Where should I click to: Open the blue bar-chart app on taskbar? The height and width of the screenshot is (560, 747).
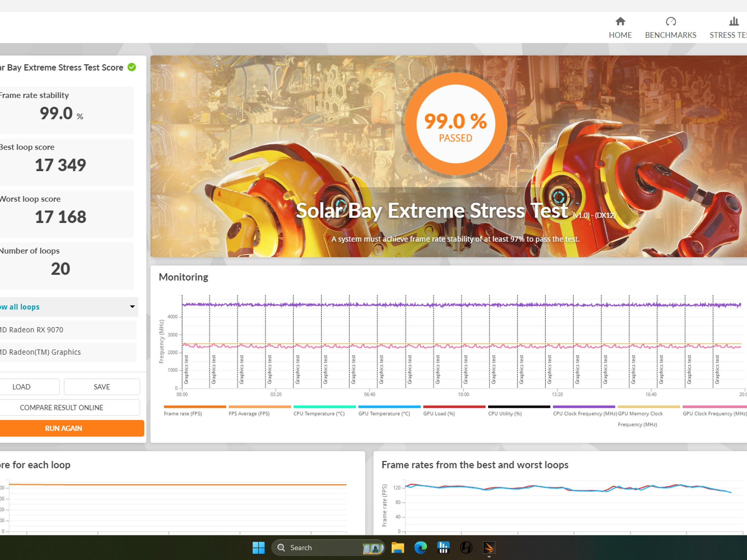443,548
